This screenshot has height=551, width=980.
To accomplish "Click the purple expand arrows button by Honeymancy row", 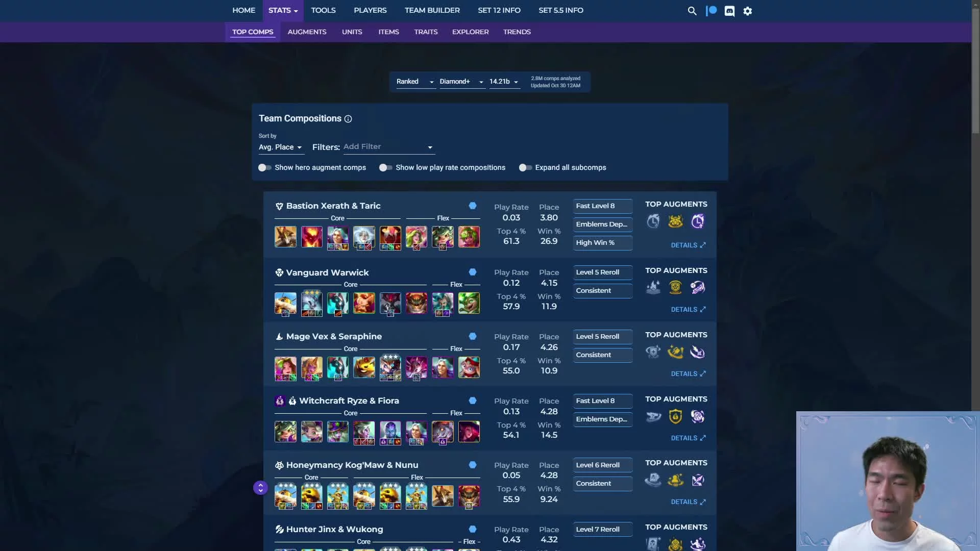I will (x=260, y=488).
